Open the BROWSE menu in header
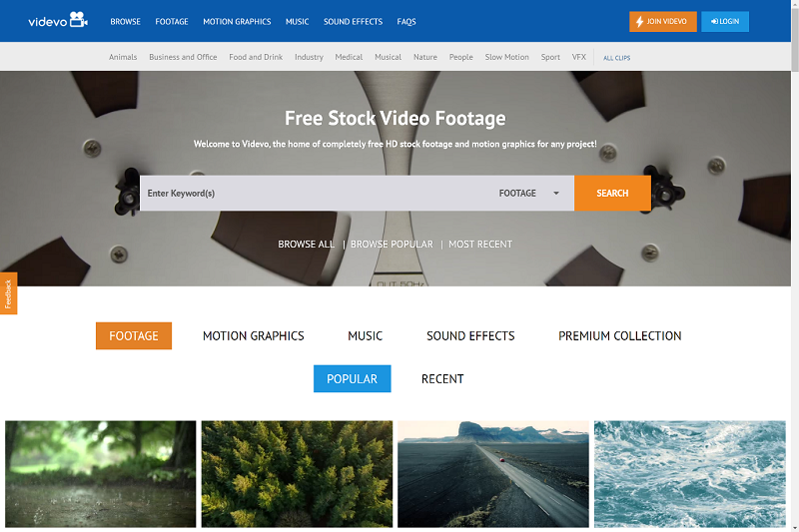 (x=126, y=21)
